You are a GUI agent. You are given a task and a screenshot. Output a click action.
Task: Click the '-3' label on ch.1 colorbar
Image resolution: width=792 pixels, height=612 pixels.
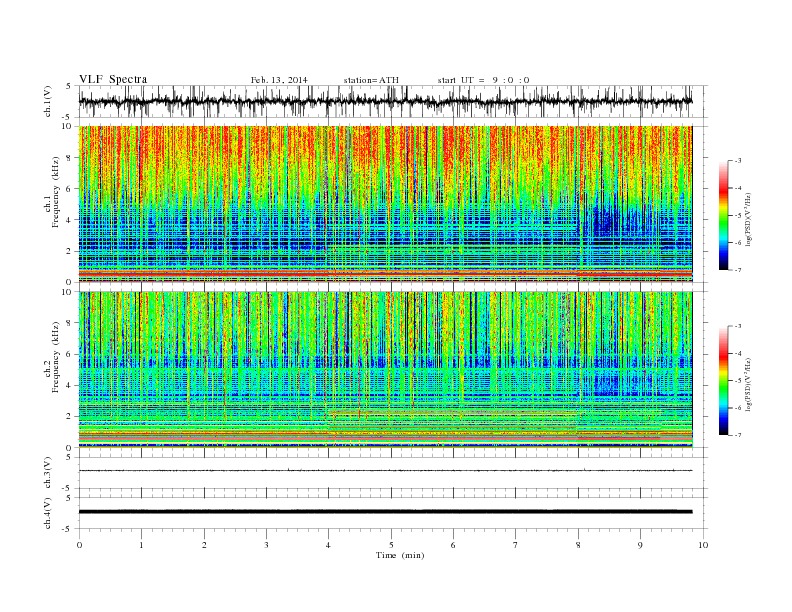(x=738, y=161)
